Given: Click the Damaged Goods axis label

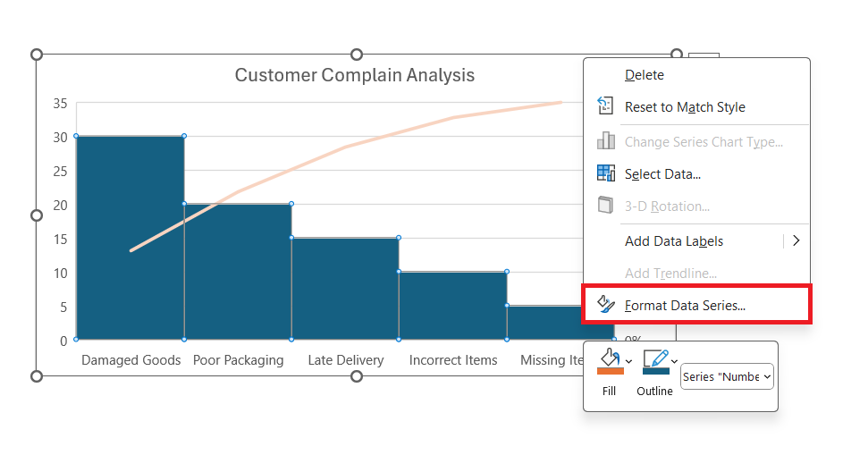Looking at the screenshot, I should click(x=131, y=359).
